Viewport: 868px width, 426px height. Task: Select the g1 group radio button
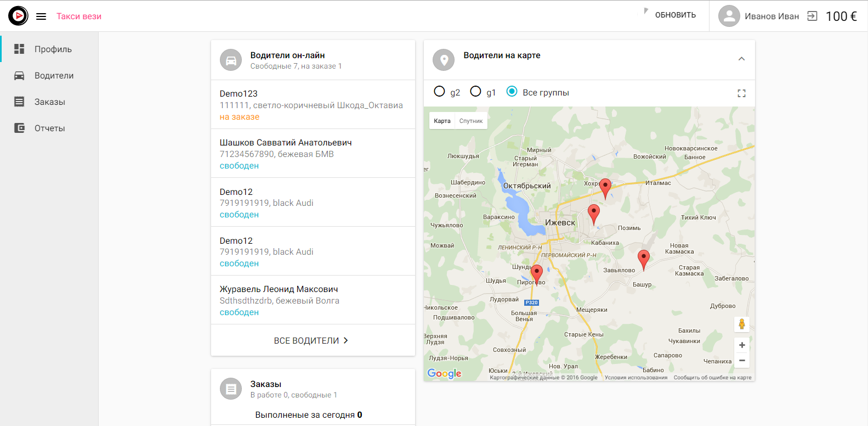(x=475, y=92)
